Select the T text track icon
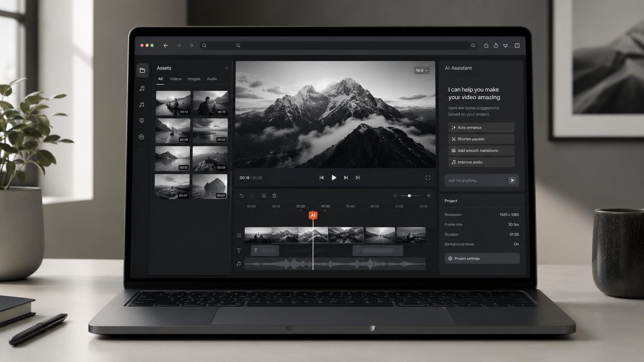This screenshot has width=644, height=362. click(239, 250)
